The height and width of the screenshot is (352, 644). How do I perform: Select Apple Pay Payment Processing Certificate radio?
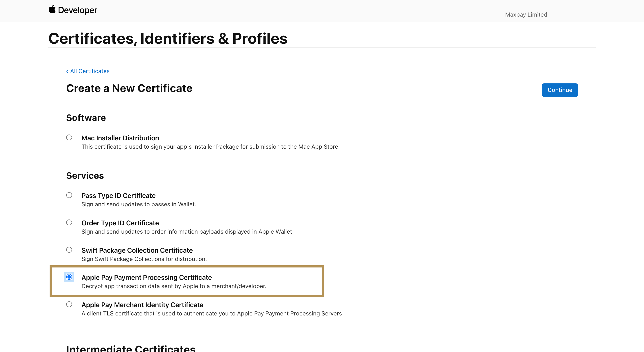[x=69, y=277]
